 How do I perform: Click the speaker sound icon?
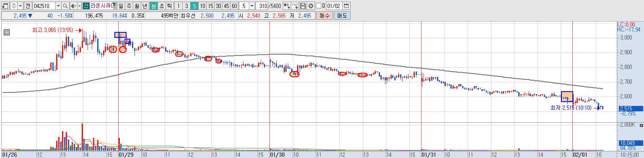73,6
